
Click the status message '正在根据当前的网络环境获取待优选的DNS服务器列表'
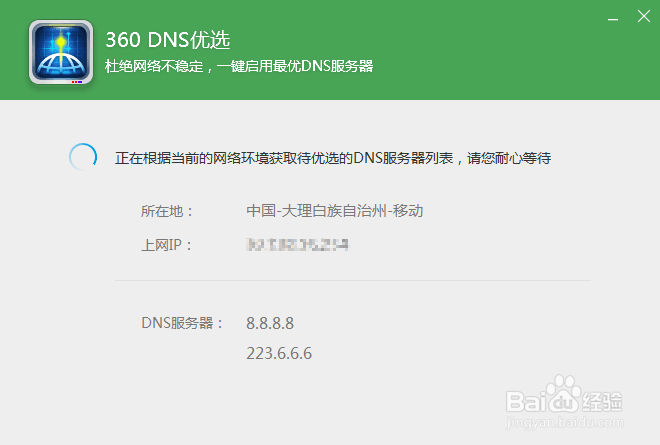click(284, 158)
